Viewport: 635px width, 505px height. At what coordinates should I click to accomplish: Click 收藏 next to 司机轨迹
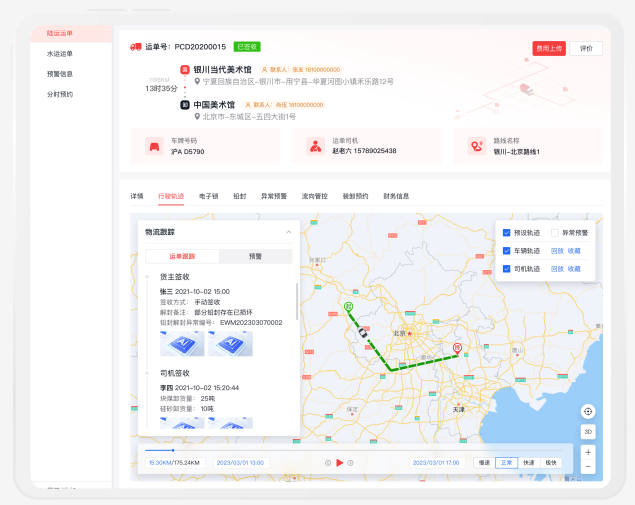574,269
